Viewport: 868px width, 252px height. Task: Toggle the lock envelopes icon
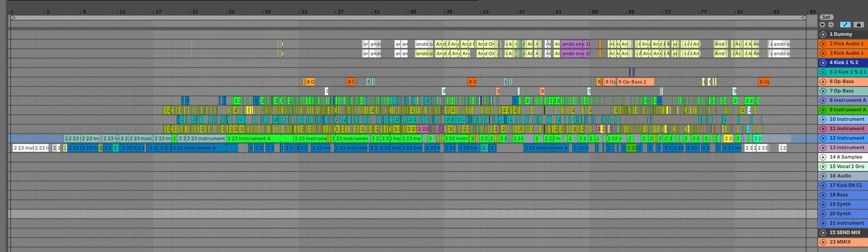pos(859,25)
